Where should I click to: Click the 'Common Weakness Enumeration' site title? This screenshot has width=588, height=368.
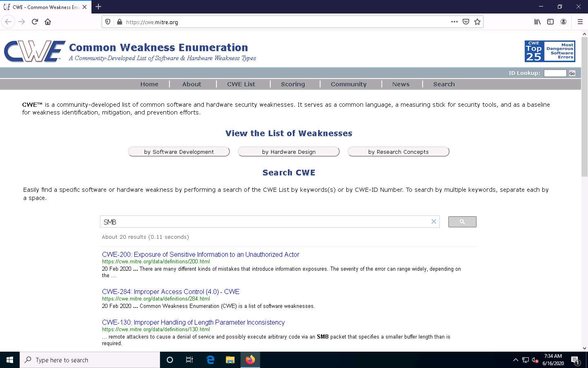[158, 47]
